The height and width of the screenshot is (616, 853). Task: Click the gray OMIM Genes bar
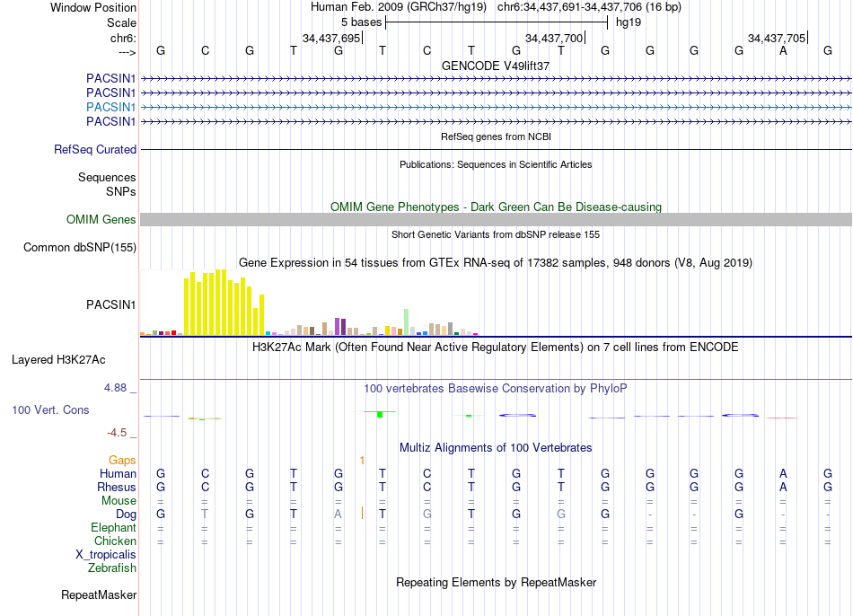pos(496,219)
